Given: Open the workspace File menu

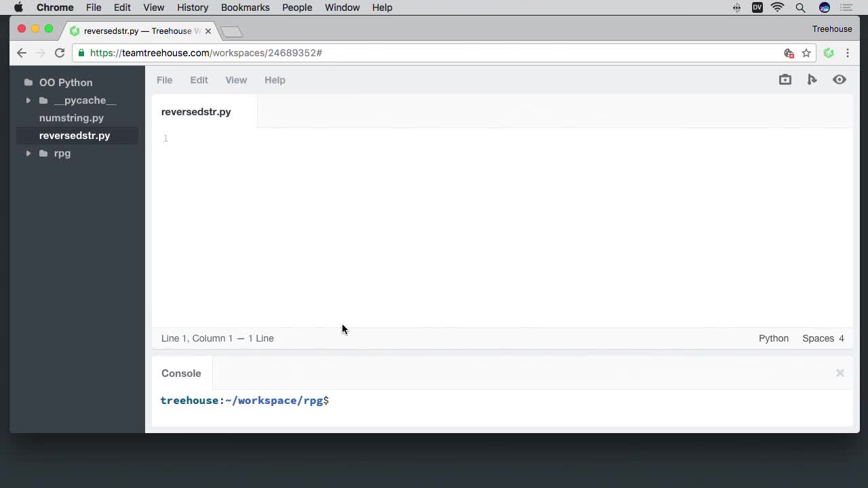Looking at the screenshot, I should pyautogui.click(x=164, y=79).
